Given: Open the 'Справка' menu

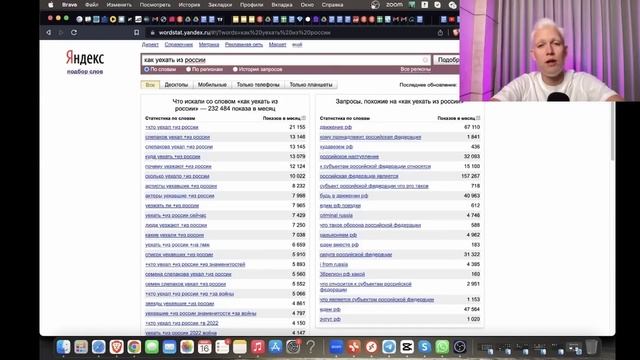Looking at the screenshot, I should tap(332, 5).
